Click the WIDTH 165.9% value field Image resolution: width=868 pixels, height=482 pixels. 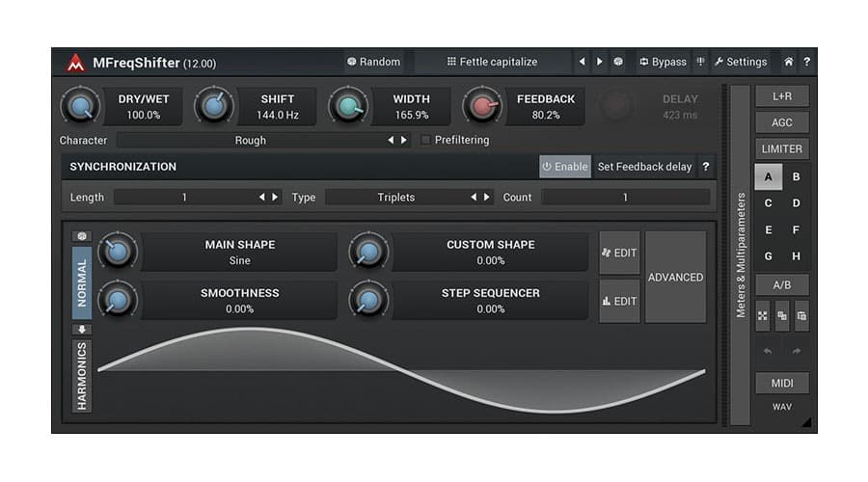pos(411,107)
